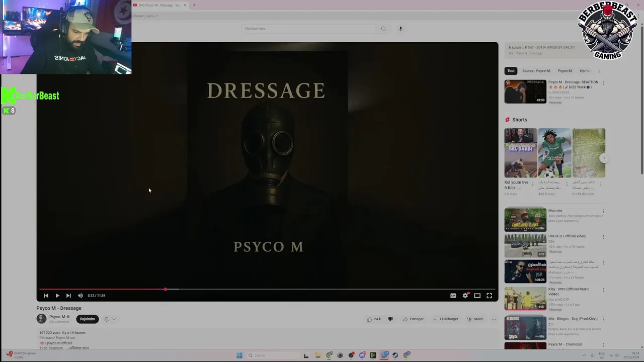
Task: Open the taskbar clock and date
Action: (631, 355)
